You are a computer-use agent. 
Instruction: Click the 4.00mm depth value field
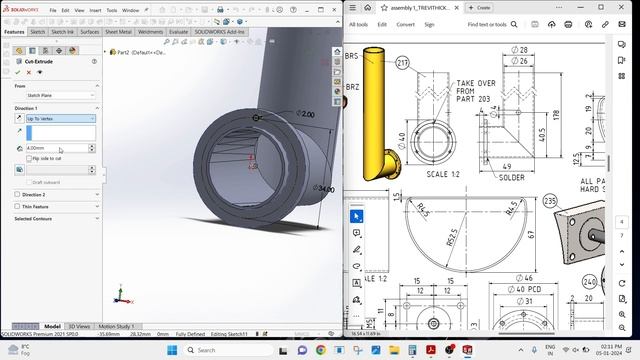57,148
